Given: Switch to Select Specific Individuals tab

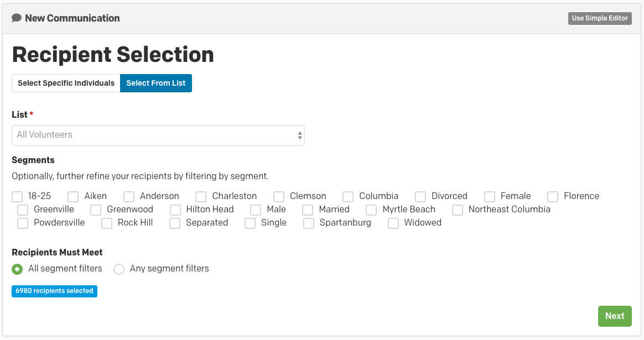Looking at the screenshot, I should coord(66,83).
